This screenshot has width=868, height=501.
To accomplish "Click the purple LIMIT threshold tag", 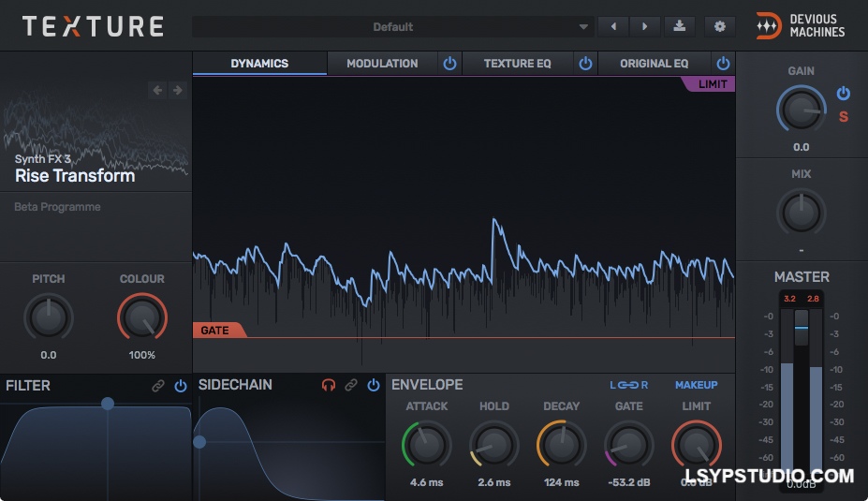I will pyautogui.click(x=709, y=84).
